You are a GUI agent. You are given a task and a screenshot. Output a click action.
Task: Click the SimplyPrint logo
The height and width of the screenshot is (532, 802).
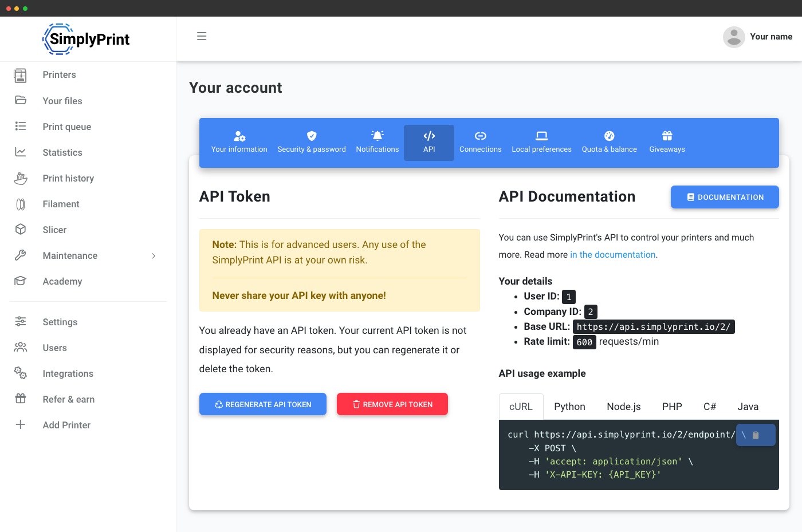(87, 39)
